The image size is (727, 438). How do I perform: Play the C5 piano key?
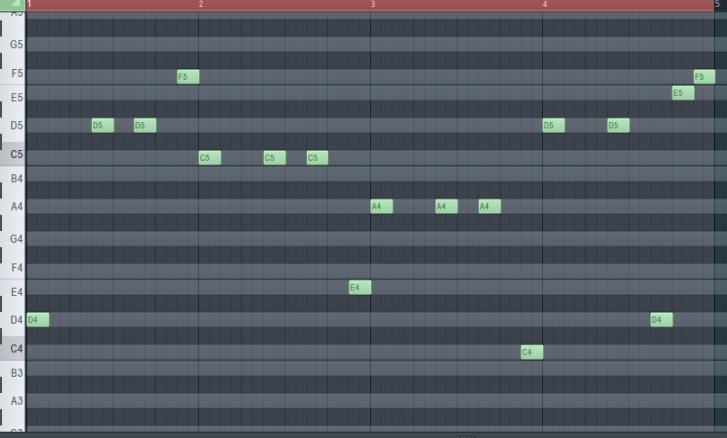13,154
